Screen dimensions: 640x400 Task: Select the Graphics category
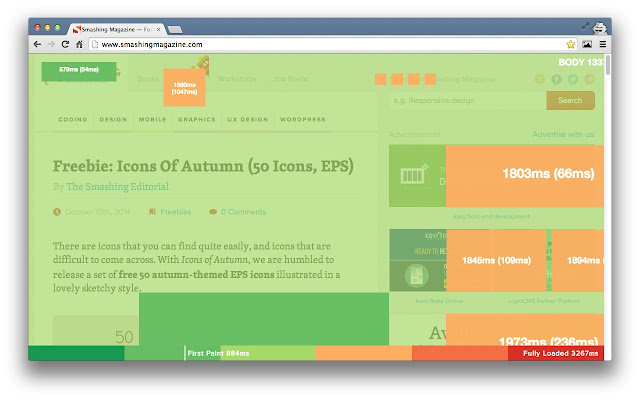click(197, 120)
